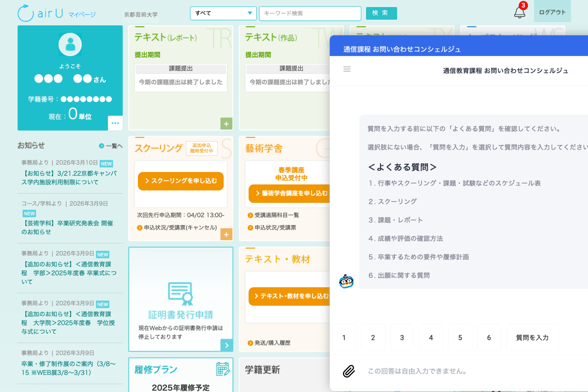Open 卒業・修了制作展のご案内 notice
Image resolution: width=588 pixels, height=392 pixels.
tap(68, 368)
